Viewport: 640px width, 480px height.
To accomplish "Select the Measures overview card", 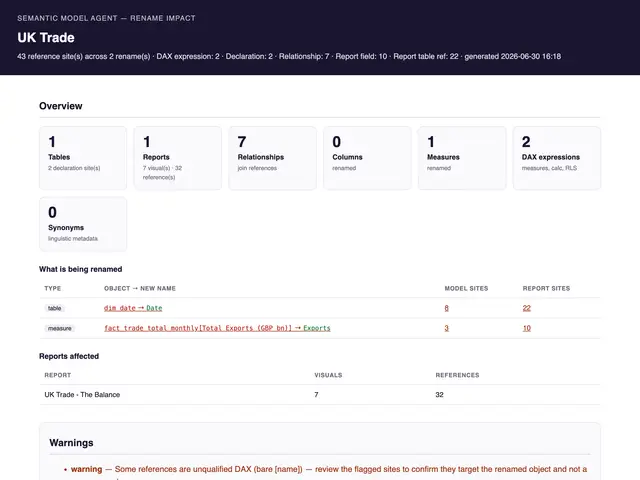I will tap(462, 158).
